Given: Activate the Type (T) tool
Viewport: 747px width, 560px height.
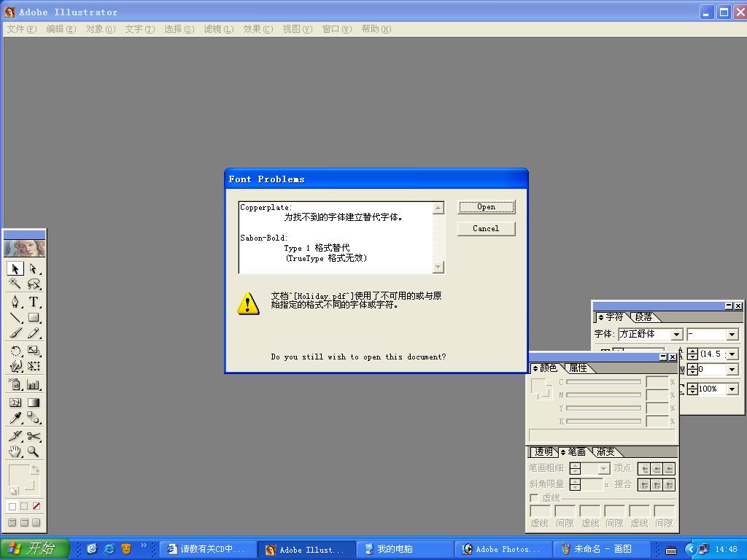Looking at the screenshot, I should click(x=34, y=302).
